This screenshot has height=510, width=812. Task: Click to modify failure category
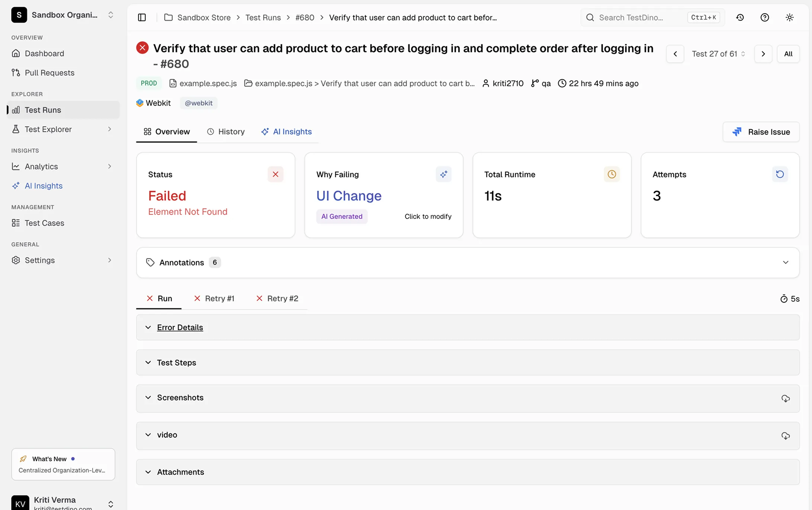point(428,216)
